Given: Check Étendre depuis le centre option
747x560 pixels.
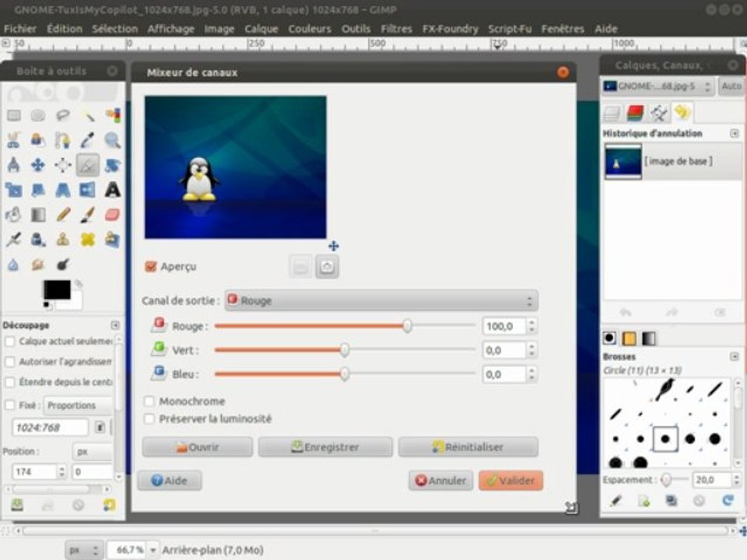Looking at the screenshot, I should [9, 382].
